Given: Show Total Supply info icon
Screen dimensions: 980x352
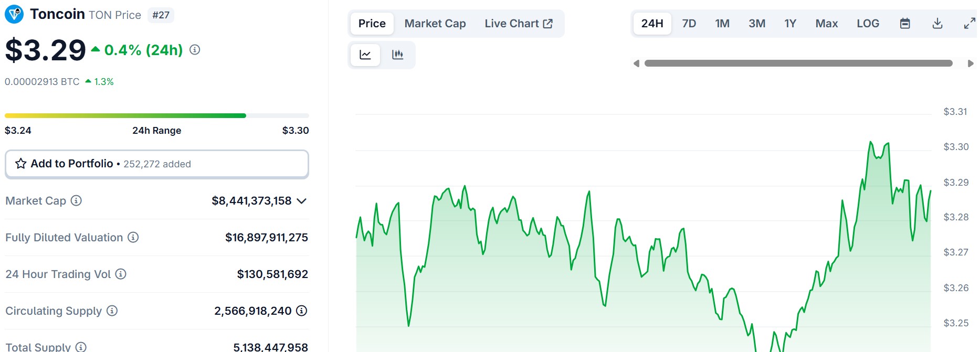Looking at the screenshot, I should pyautogui.click(x=81, y=347).
